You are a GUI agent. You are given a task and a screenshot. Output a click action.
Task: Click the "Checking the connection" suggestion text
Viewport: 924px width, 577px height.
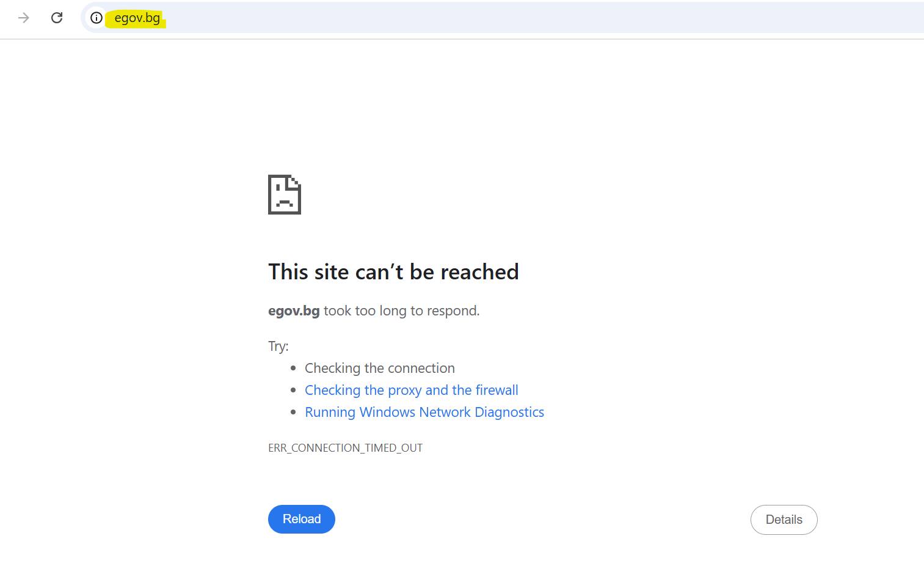[x=379, y=368]
